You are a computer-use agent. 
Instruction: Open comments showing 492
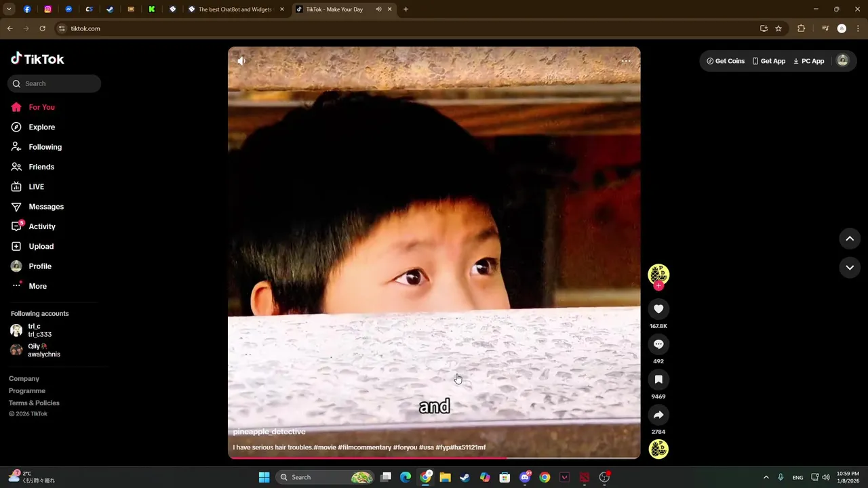click(658, 344)
